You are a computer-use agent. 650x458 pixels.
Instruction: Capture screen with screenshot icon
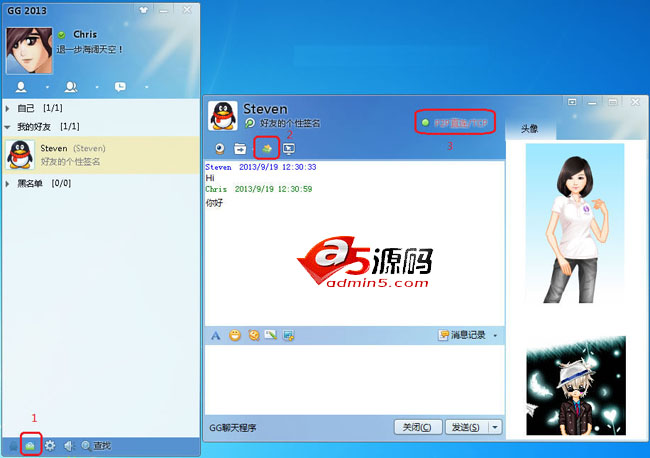coord(289,335)
